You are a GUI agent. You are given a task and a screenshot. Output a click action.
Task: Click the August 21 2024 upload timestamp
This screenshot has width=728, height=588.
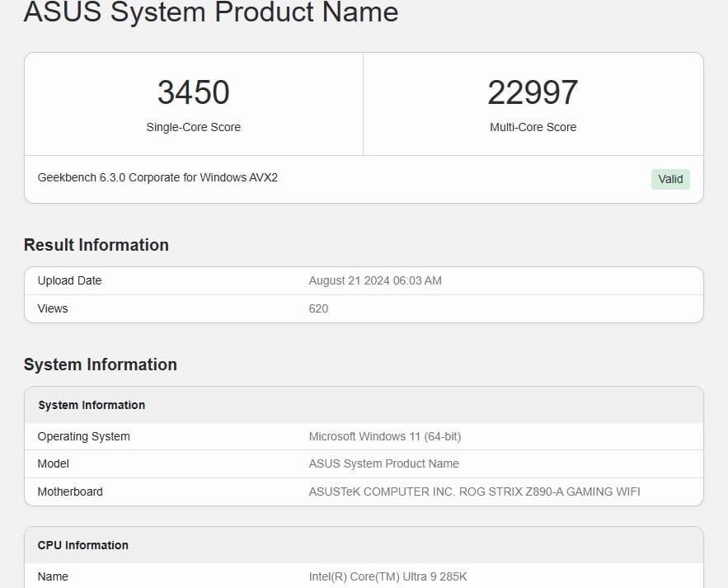tap(375, 280)
